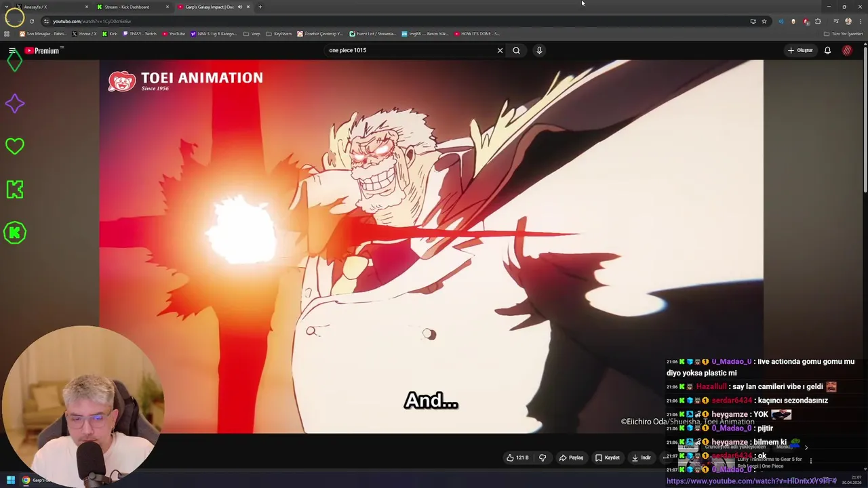
Task: Close the Anasayfa / X tab
Action: pyautogui.click(x=86, y=7)
